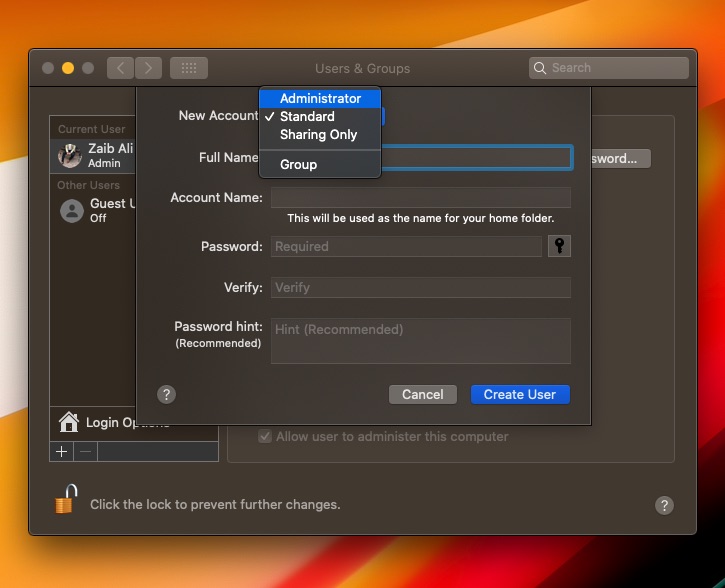Viewport: 725px width, 588px height.
Task: Click the Search field in the toolbar
Action: (608, 68)
